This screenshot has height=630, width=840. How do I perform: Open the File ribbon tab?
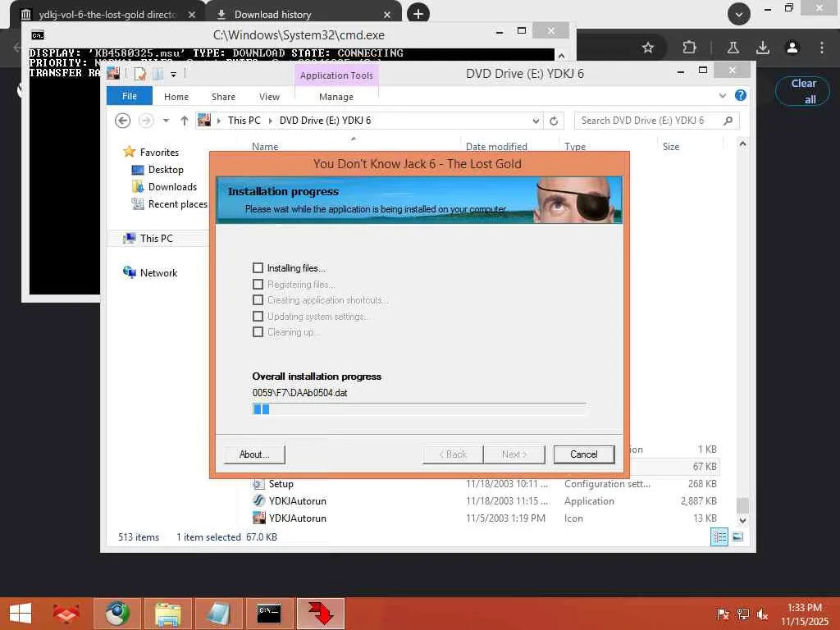point(129,97)
